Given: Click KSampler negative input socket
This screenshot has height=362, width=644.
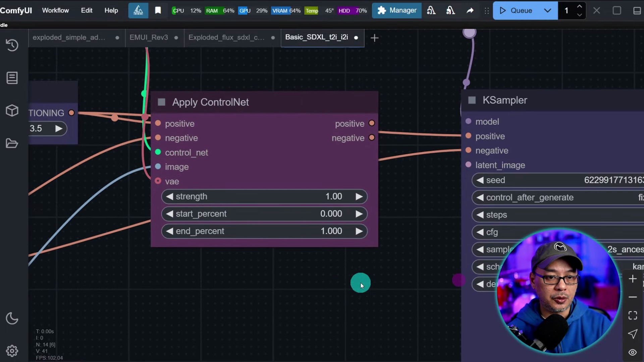Looking at the screenshot, I should (x=469, y=150).
